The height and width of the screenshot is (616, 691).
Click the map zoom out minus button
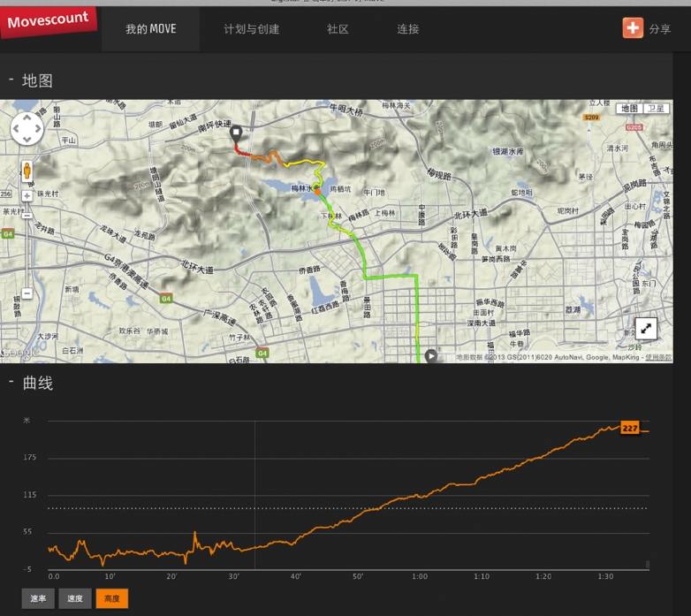27,293
